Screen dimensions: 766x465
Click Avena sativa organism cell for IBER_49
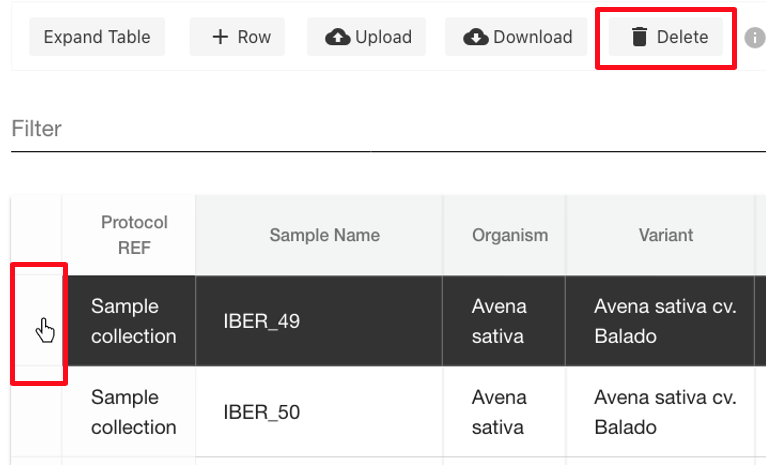point(504,321)
